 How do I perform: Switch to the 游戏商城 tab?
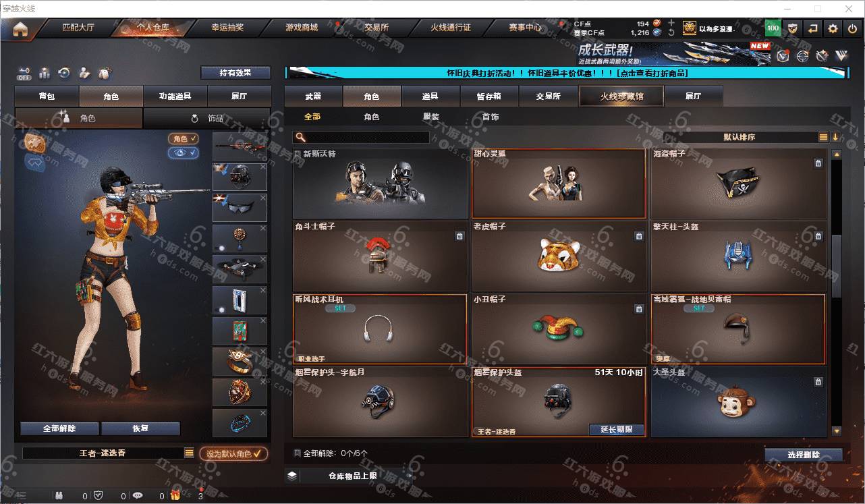pos(301,28)
